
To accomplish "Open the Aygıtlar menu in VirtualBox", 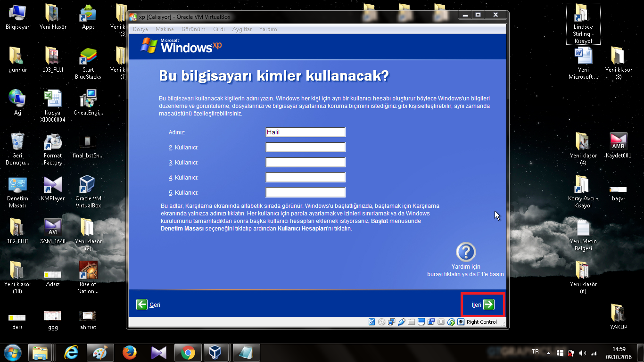I will (x=242, y=29).
